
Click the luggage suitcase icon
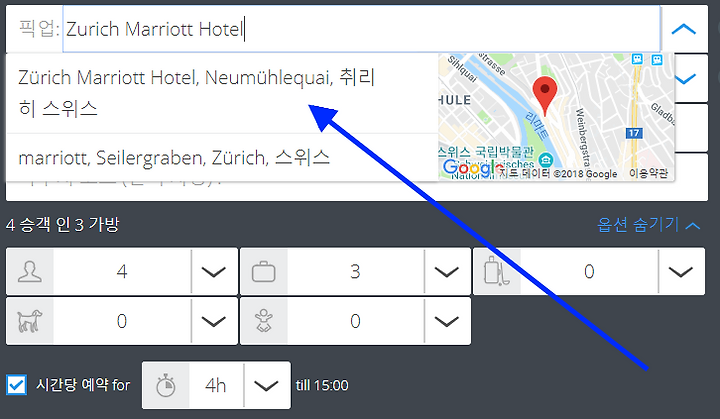[x=264, y=272]
